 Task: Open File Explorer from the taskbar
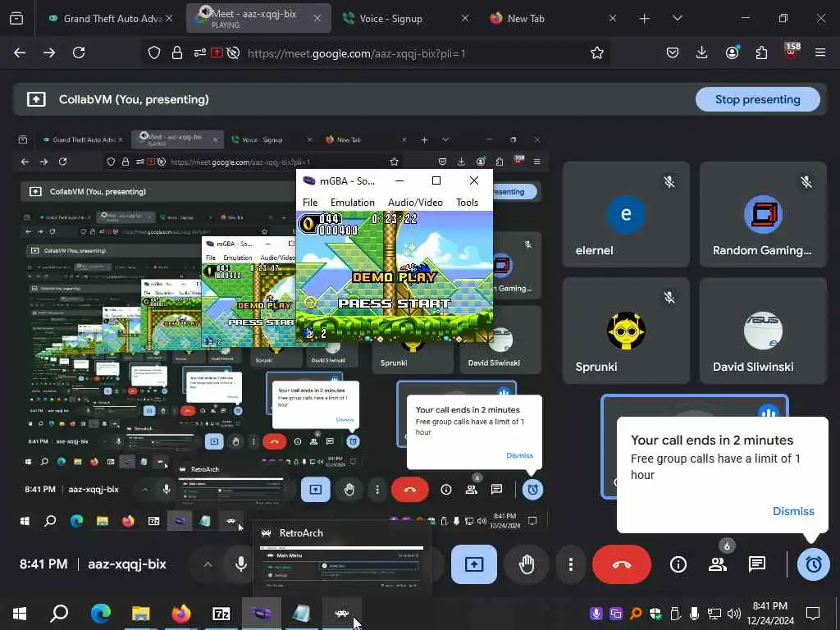click(x=141, y=614)
